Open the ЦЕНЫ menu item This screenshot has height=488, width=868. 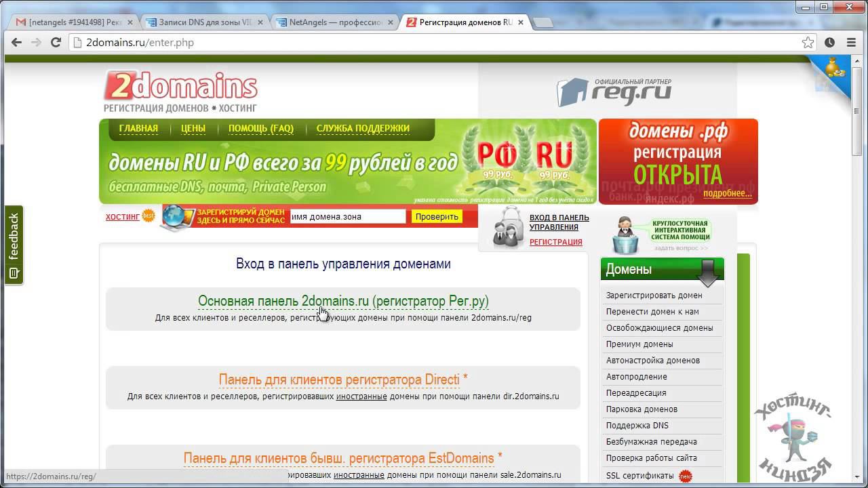pos(193,128)
